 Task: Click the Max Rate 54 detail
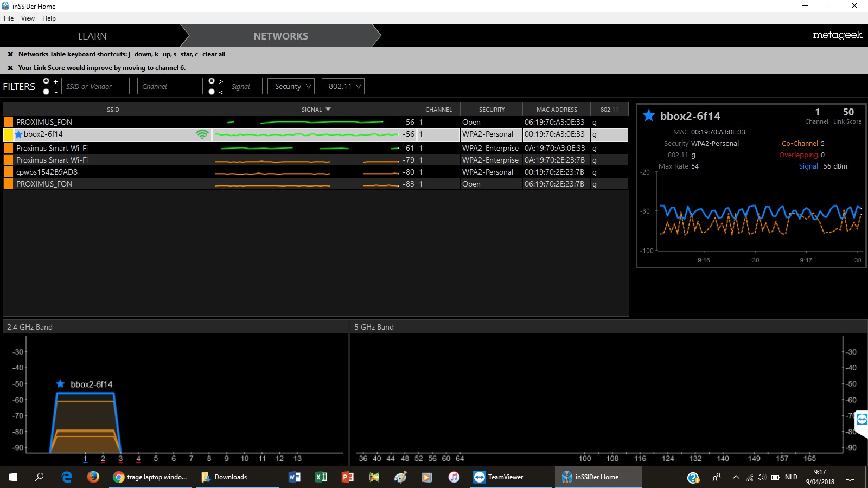(x=679, y=166)
